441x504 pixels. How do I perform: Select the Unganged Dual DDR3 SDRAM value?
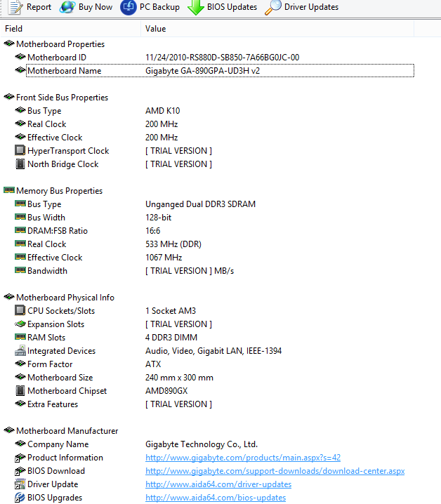point(200,204)
